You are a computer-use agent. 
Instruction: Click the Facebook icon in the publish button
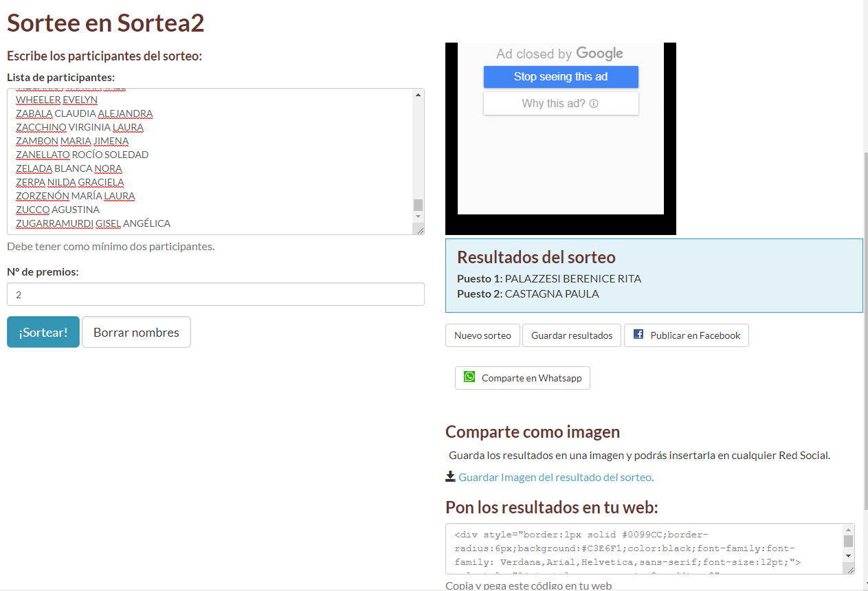pos(638,335)
